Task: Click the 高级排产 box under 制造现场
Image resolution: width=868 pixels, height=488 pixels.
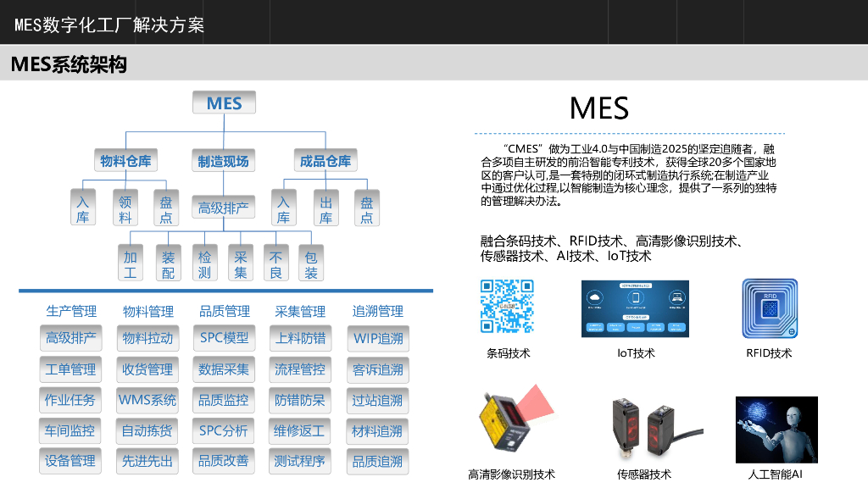Action: [223, 208]
